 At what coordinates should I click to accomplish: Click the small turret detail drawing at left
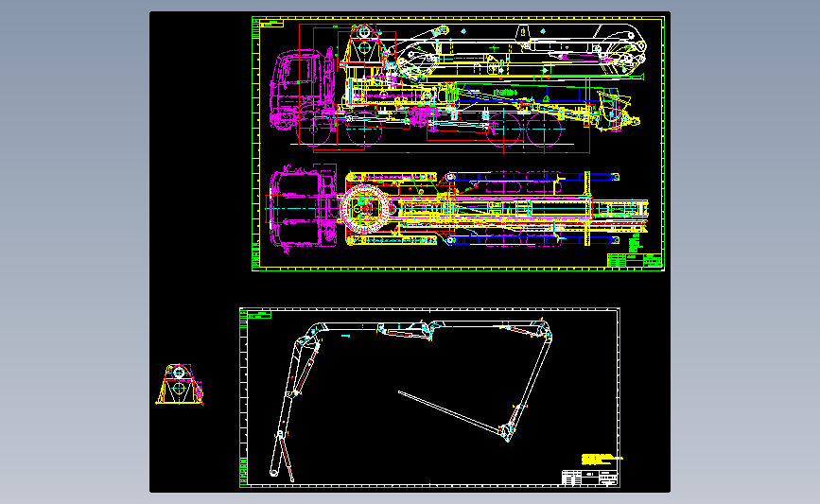[x=180, y=384]
